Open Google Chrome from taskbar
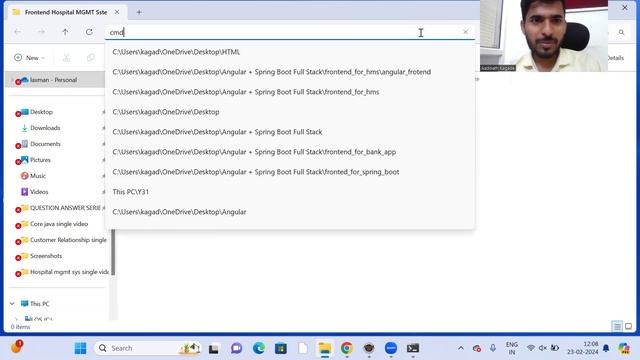This screenshot has width=640, height=360. tap(347, 348)
